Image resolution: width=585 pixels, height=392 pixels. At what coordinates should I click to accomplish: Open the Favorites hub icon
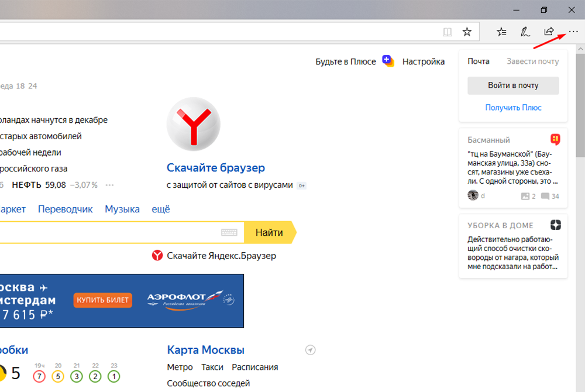(x=501, y=32)
